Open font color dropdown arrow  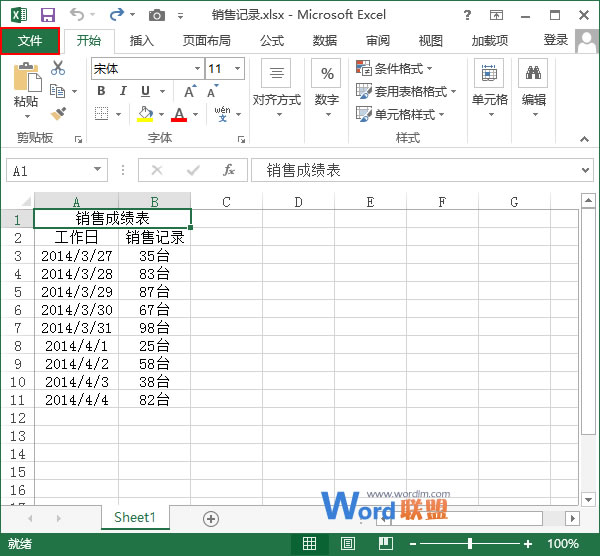click(196, 114)
